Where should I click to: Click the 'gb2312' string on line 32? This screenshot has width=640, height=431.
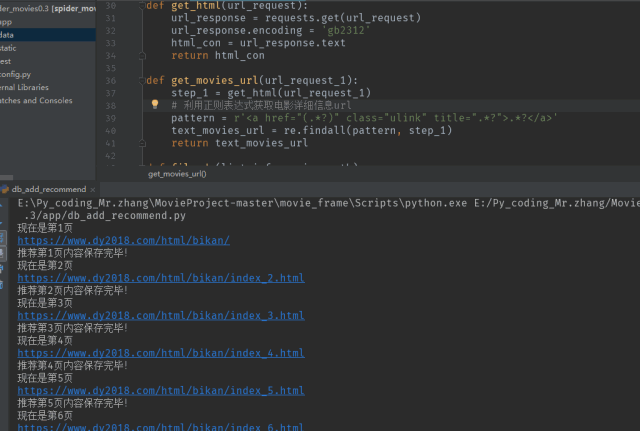[346, 31]
